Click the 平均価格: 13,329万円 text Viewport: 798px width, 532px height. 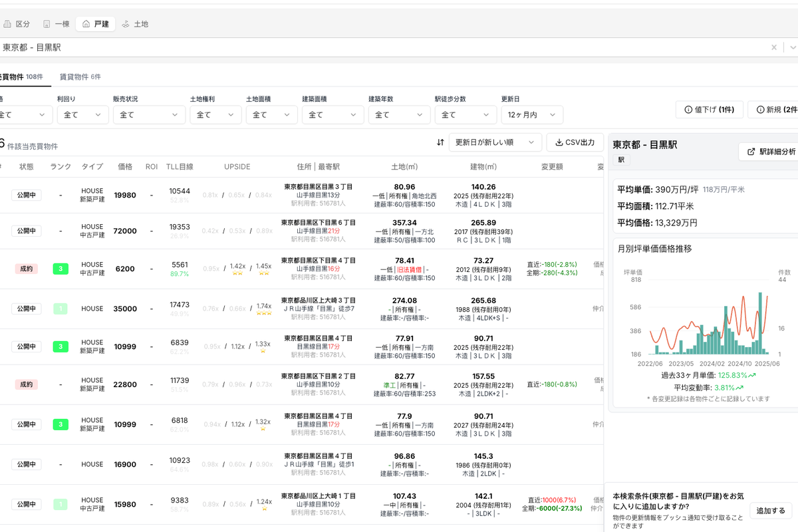point(658,223)
